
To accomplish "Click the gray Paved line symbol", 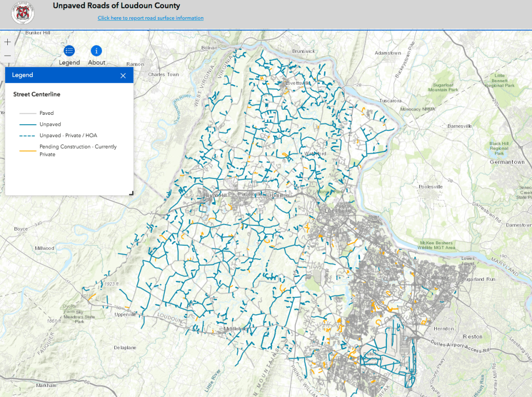I will 28,113.
